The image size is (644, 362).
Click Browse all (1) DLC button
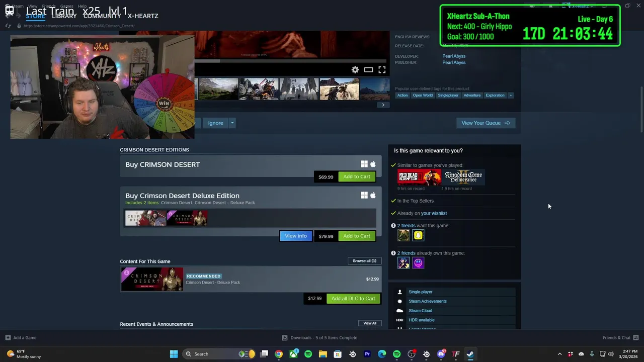[365, 261]
